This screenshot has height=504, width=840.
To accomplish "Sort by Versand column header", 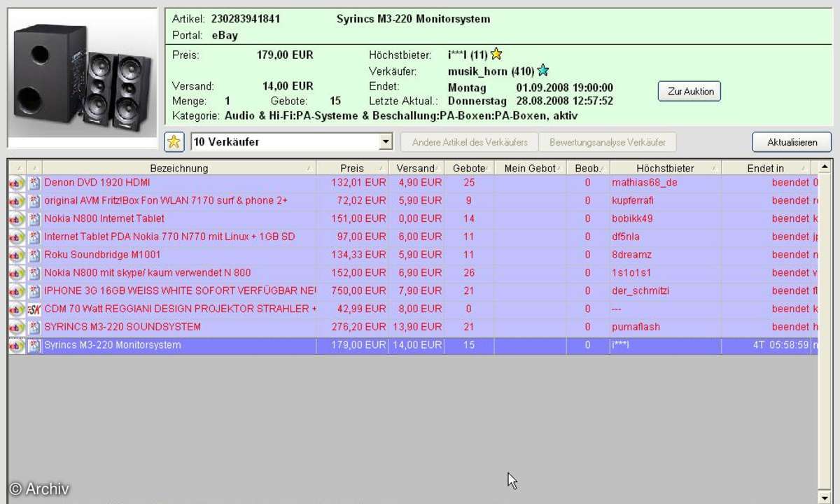I will (416, 168).
